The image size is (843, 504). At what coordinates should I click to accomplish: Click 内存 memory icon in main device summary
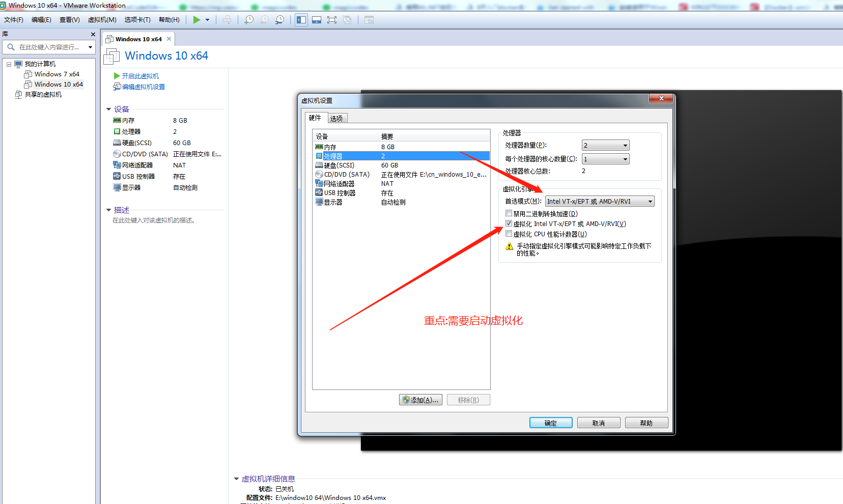coord(117,121)
